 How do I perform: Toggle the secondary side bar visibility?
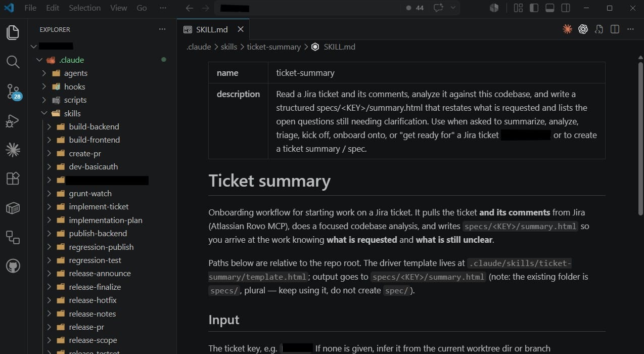(x=566, y=8)
